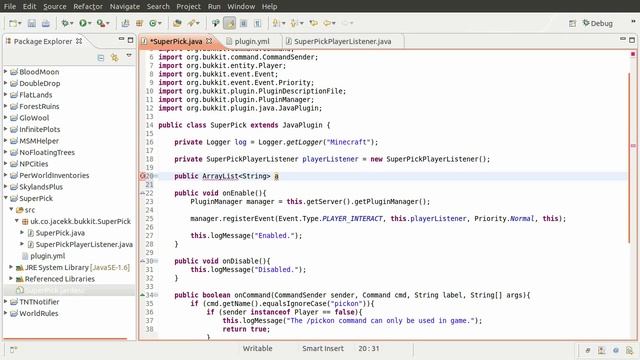This screenshot has width=640, height=360.
Task: Open the Package Explorer view menu
Action: (129, 56)
